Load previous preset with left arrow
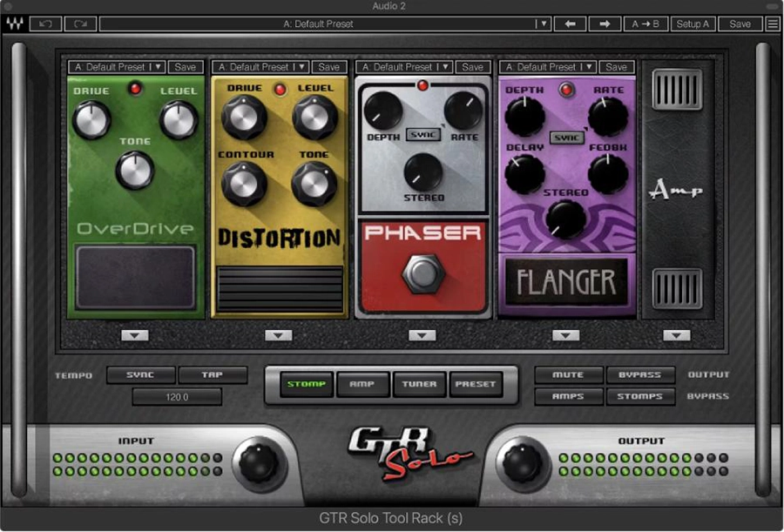 [x=570, y=24]
